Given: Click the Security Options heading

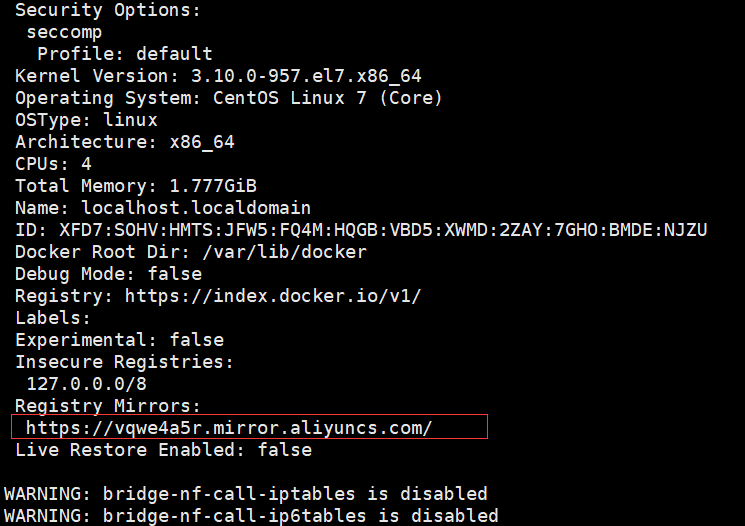Looking at the screenshot, I should (x=108, y=10).
